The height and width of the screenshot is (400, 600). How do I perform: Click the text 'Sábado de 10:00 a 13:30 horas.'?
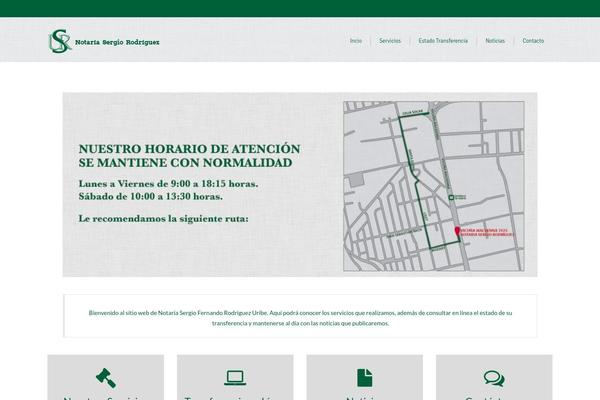[150, 196]
